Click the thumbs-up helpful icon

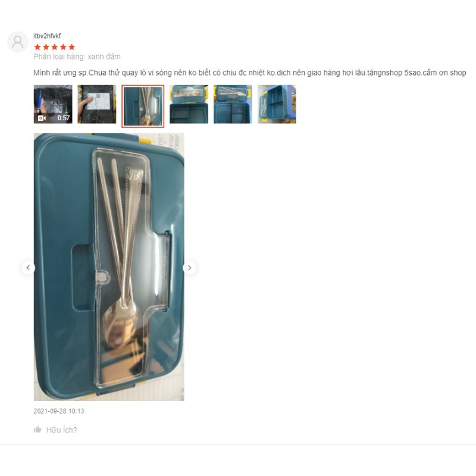coord(37,430)
